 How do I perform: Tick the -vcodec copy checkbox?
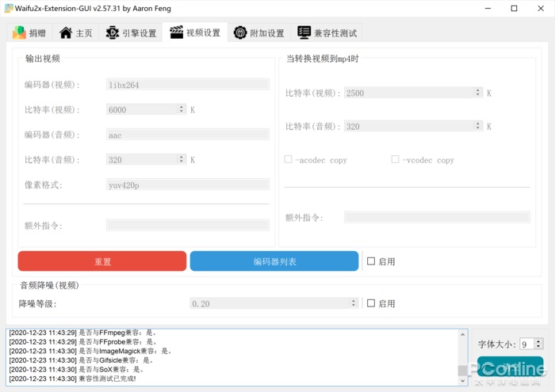tap(395, 160)
